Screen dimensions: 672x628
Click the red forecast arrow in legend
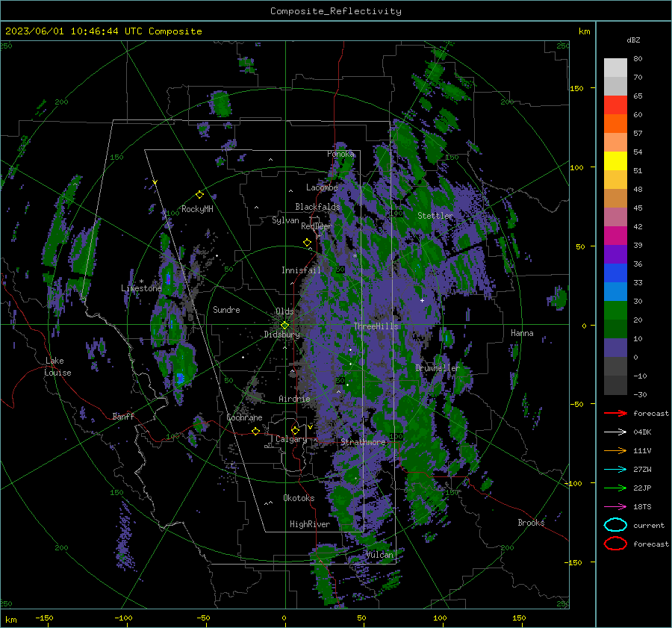pos(615,413)
